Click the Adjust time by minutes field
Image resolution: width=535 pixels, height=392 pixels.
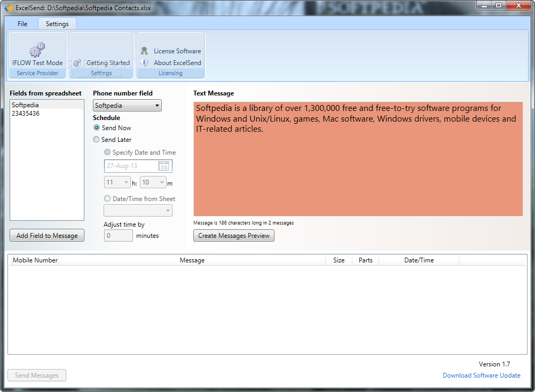pyautogui.click(x=118, y=236)
